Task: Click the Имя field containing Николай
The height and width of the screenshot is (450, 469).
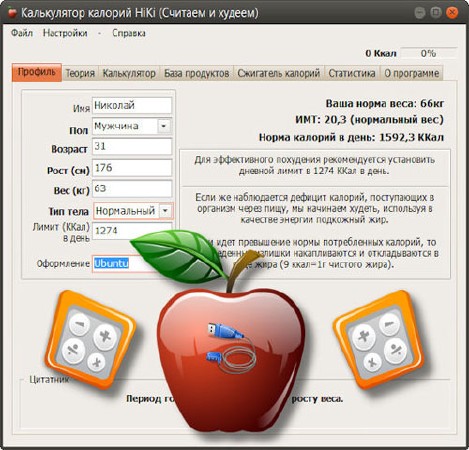Action: click(132, 105)
